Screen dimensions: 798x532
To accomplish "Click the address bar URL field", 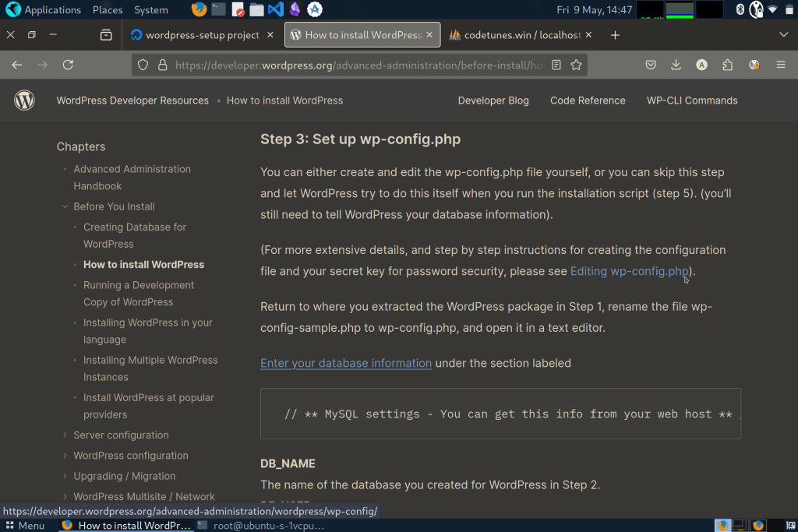I will pos(358,65).
